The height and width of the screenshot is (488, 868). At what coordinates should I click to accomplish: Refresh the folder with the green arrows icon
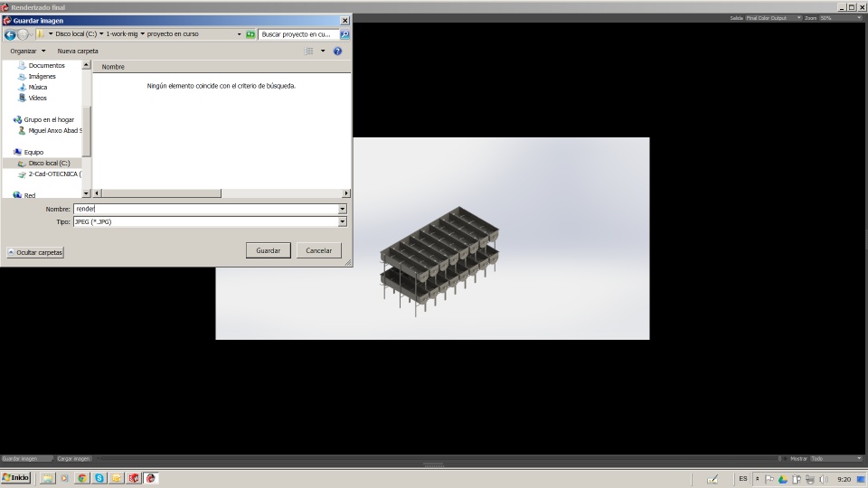[250, 34]
